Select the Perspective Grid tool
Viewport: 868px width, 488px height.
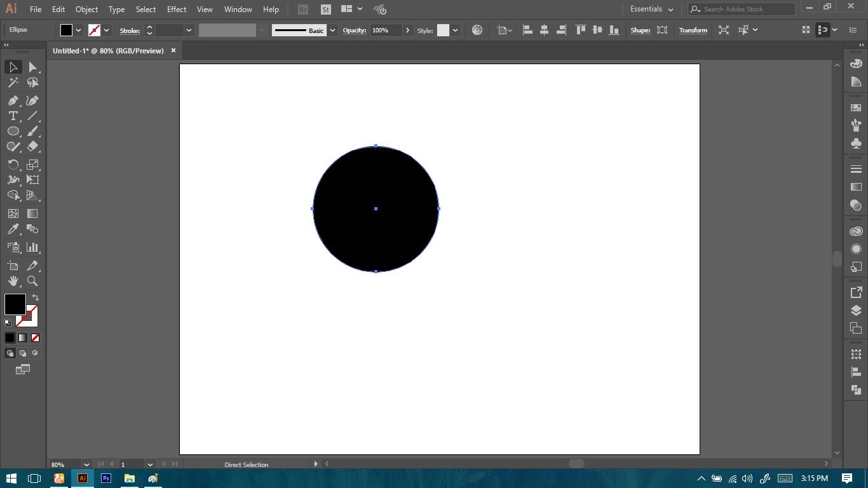pos(32,196)
